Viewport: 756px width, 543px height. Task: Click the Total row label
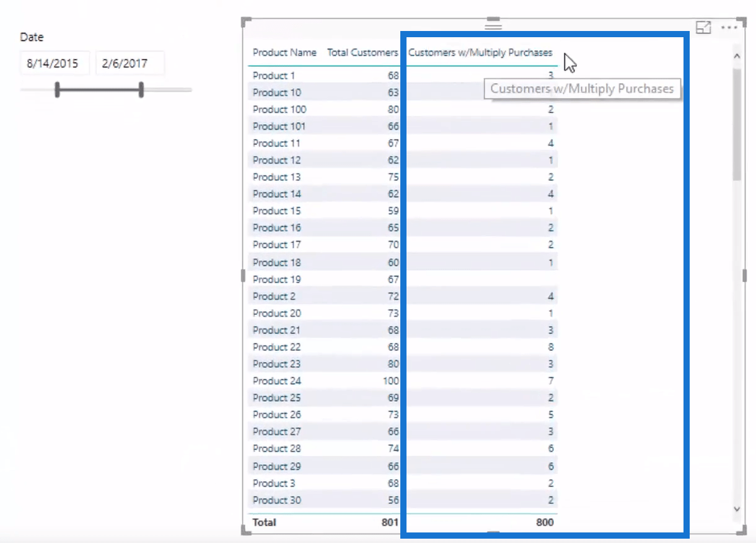[265, 523]
